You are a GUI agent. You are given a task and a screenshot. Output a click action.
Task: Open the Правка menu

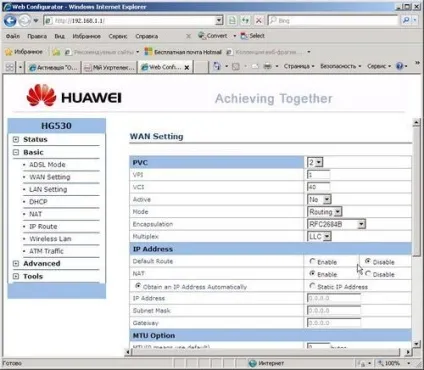[37, 36]
